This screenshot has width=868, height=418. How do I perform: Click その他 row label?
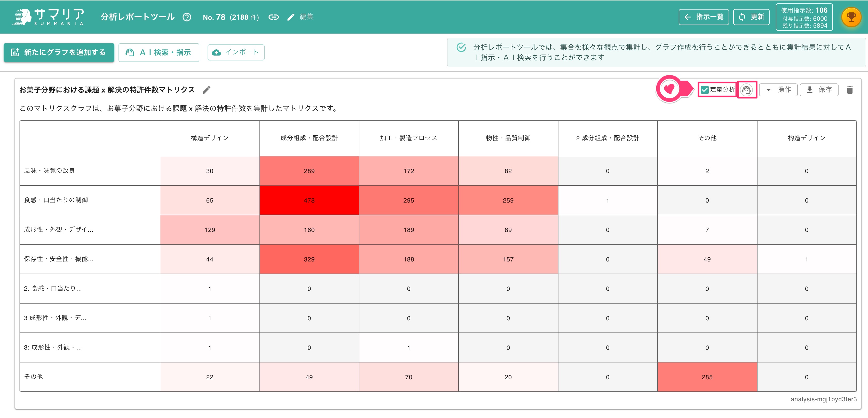tap(33, 377)
